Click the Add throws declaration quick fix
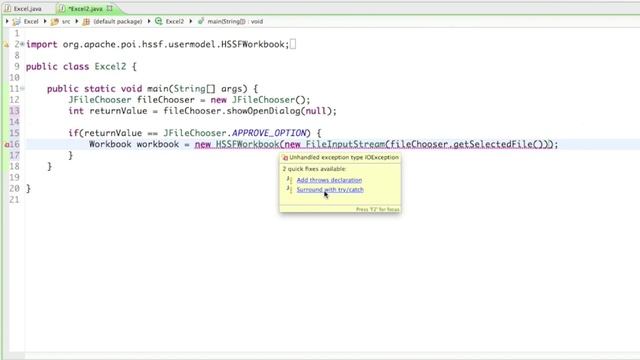Screen dimensions: 640x360 329,180
